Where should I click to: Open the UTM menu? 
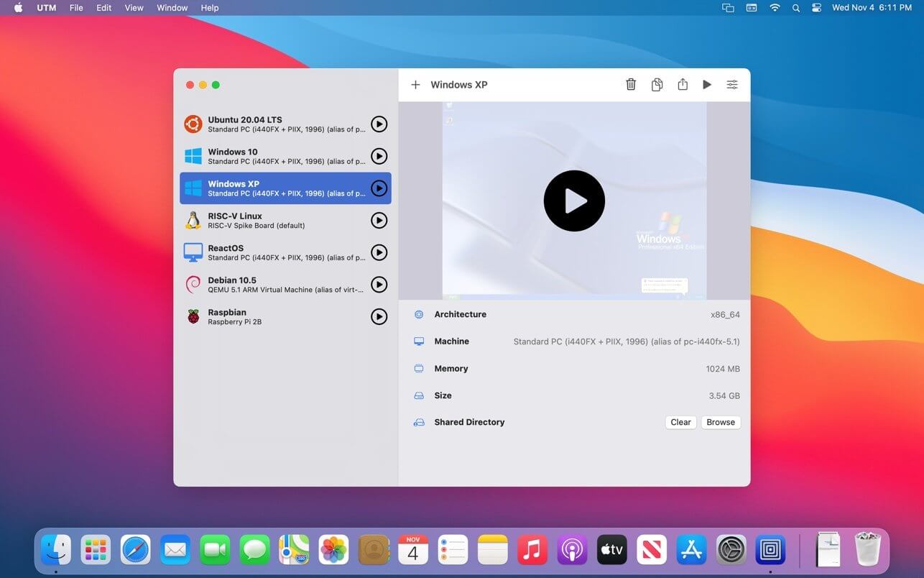pos(47,8)
